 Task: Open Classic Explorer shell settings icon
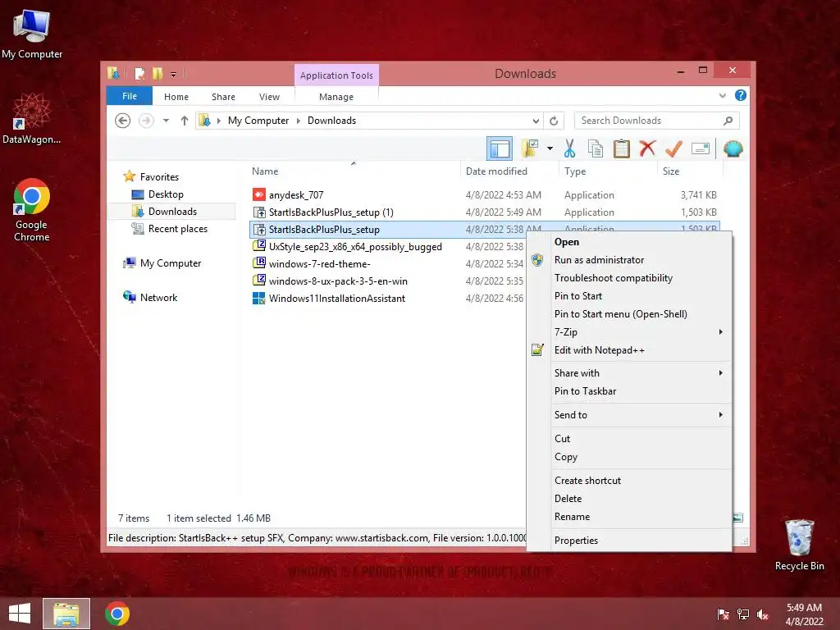(733, 149)
